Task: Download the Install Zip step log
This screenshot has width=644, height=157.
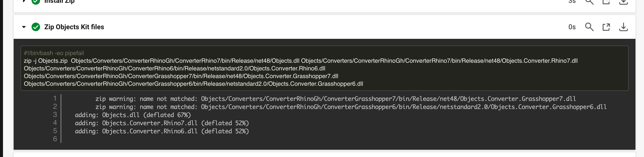Action: (x=624, y=2)
